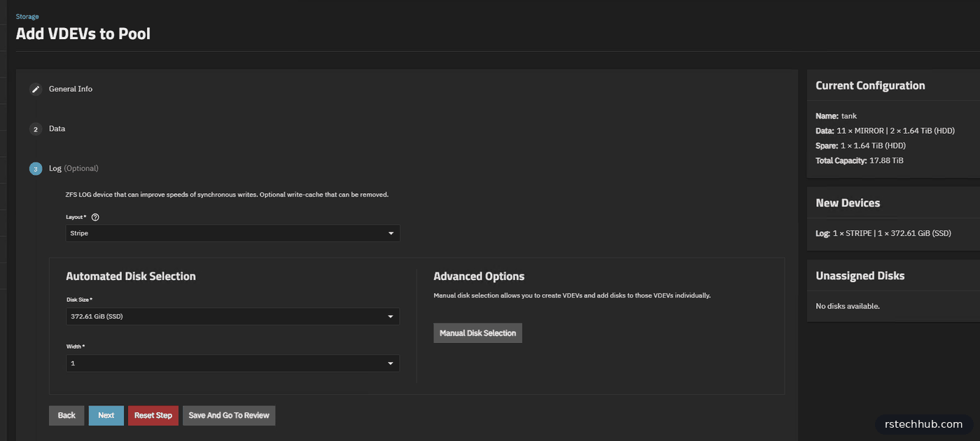Click the 'No disks available.' message
Viewport: 980px width, 441px height.
click(848, 306)
